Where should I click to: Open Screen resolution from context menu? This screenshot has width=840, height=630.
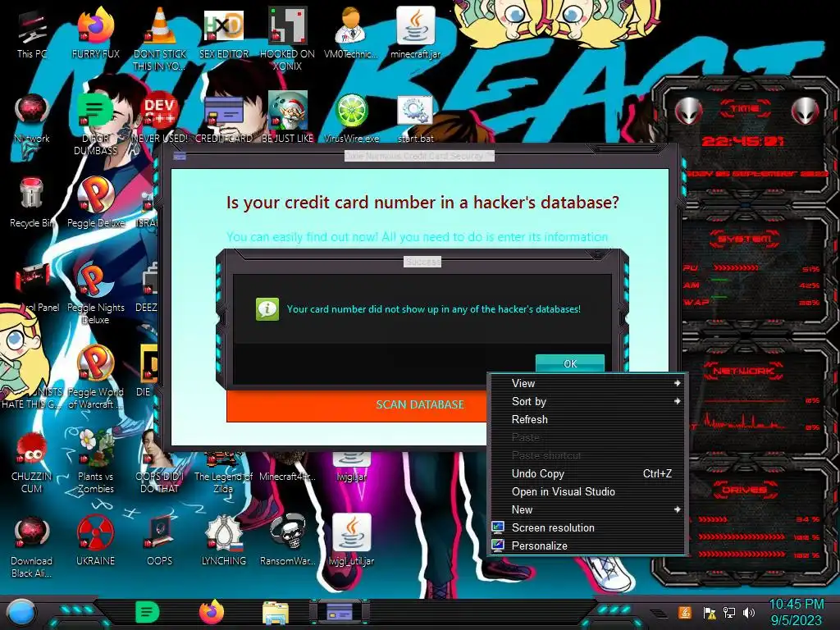pos(587,527)
